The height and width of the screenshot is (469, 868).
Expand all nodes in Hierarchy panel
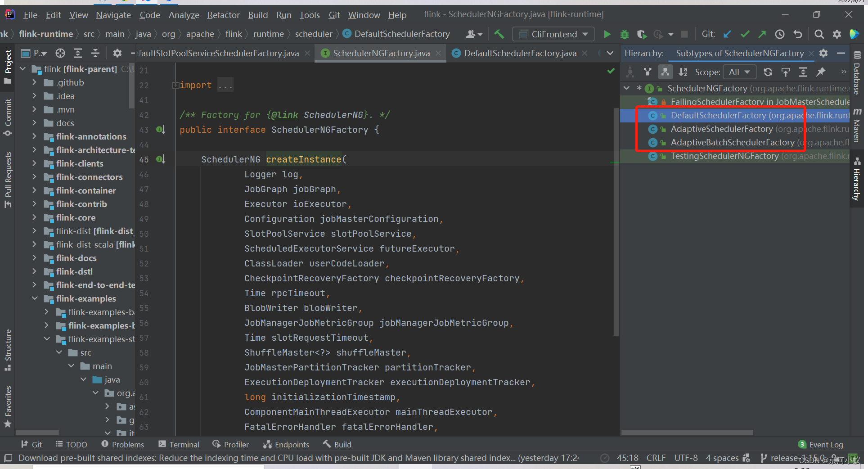[803, 72]
